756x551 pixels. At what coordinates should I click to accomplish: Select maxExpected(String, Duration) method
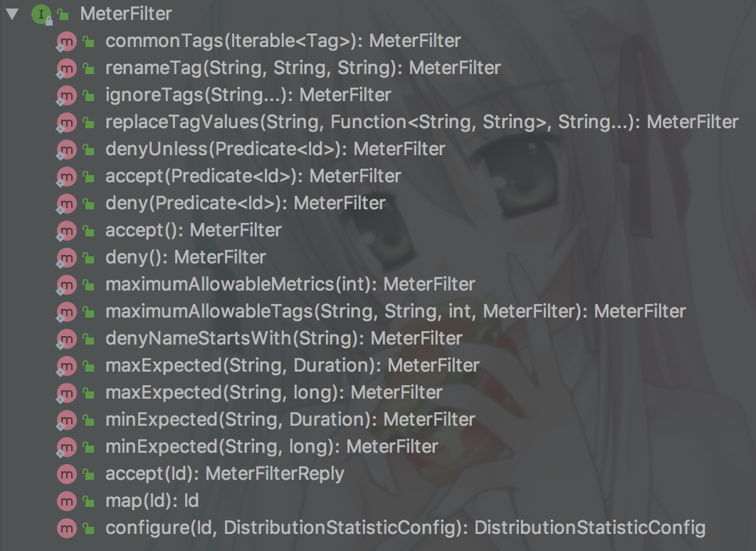point(292,365)
